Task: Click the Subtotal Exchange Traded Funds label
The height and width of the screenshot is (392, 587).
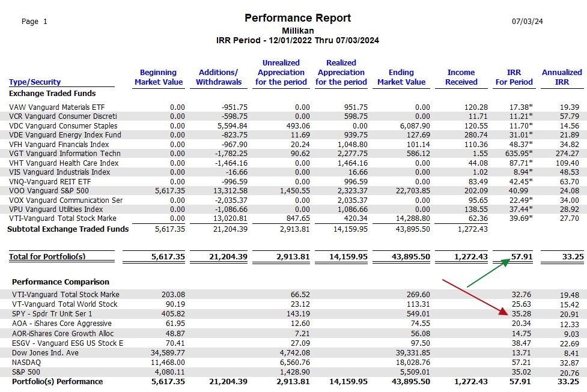Action: pos(68,229)
